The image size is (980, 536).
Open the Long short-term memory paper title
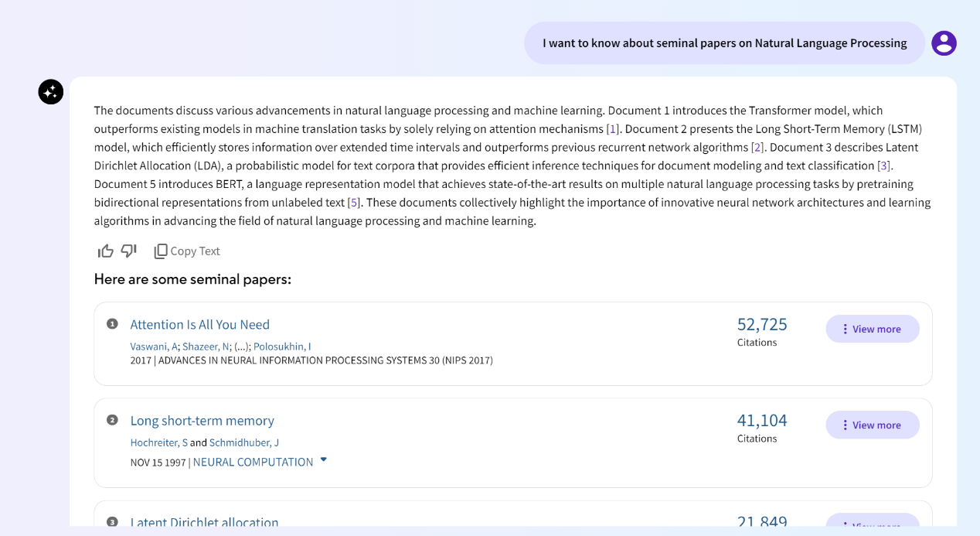(202, 421)
